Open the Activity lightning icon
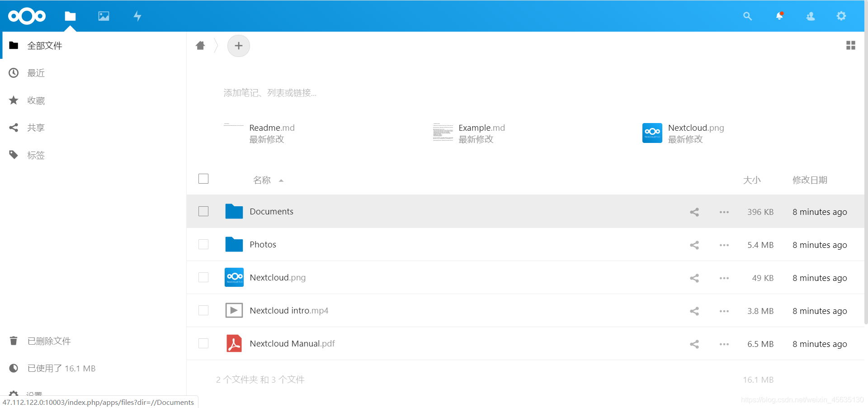 pos(137,16)
